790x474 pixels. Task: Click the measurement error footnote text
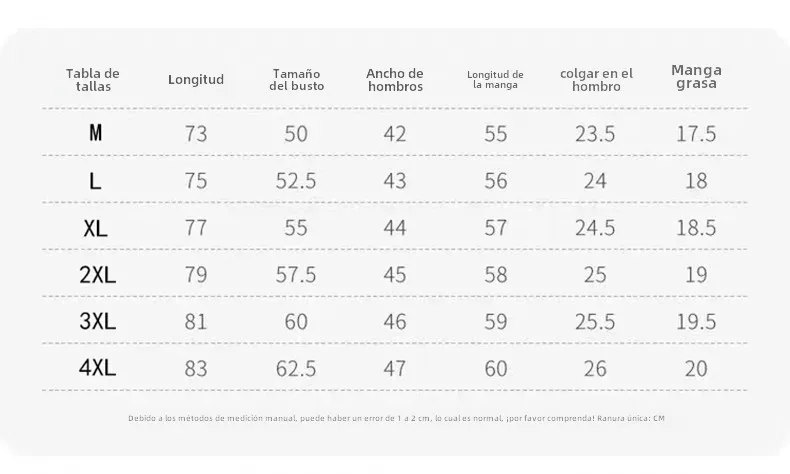[x=396, y=418]
